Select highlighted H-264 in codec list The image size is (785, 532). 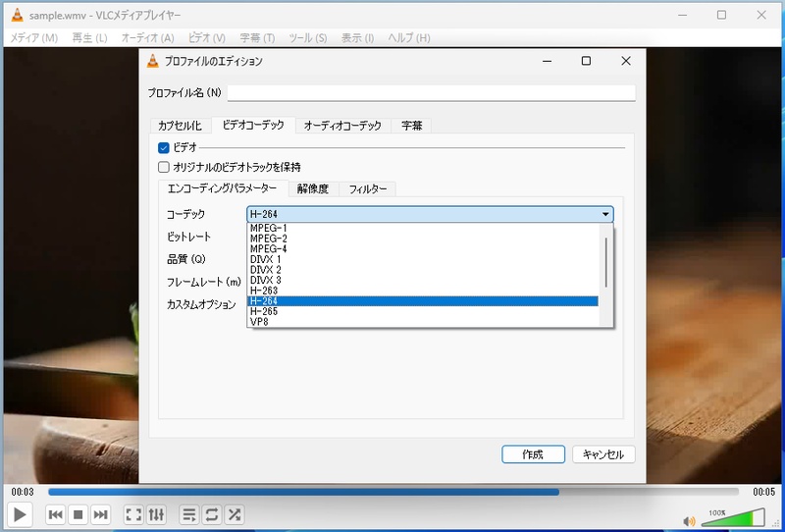pos(423,301)
